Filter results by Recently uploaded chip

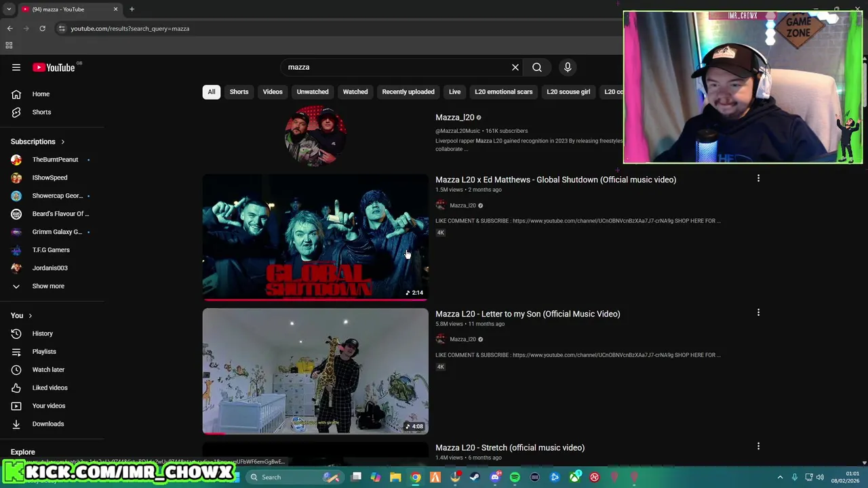[408, 91]
